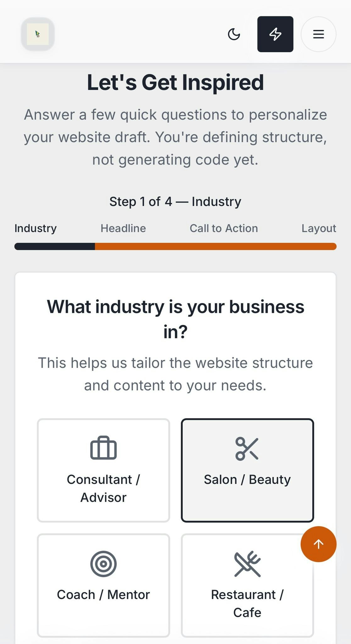Click the lightning bolt icon in the header
The width and height of the screenshot is (351, 644).
(x=275, y=34)
